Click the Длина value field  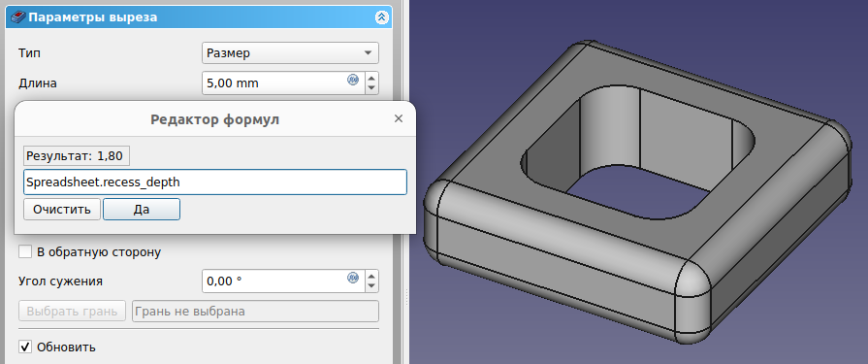274,83
